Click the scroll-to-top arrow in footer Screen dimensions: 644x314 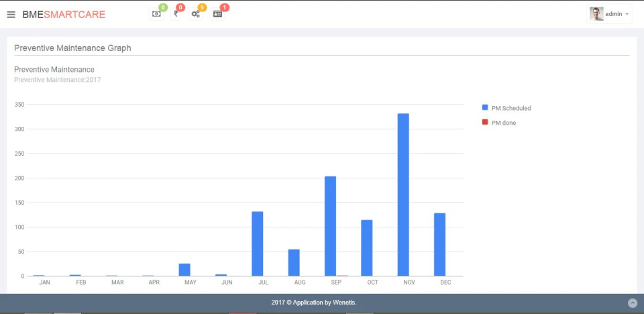click(633, 303)
